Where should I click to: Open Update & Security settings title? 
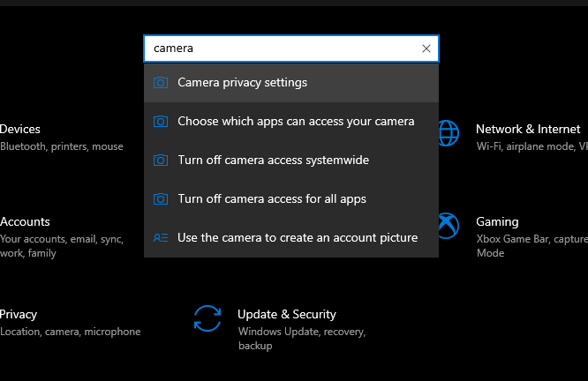point(287,314)
